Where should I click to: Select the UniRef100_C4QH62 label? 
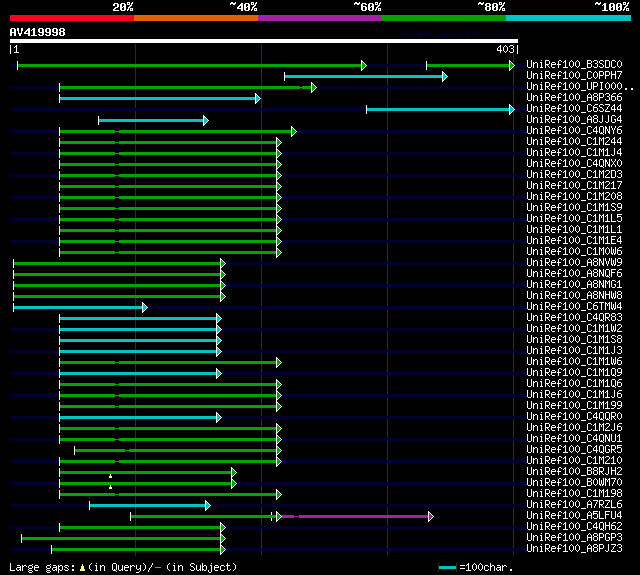point(574,527)
